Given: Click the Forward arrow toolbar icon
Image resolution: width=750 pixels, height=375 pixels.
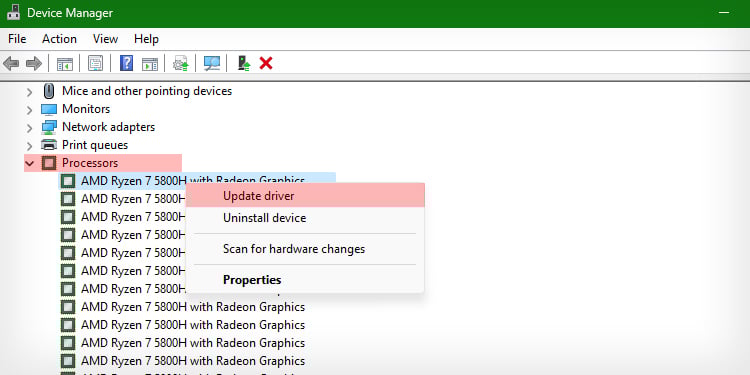Looking at the screenshot, I should [x=33, y=63].
